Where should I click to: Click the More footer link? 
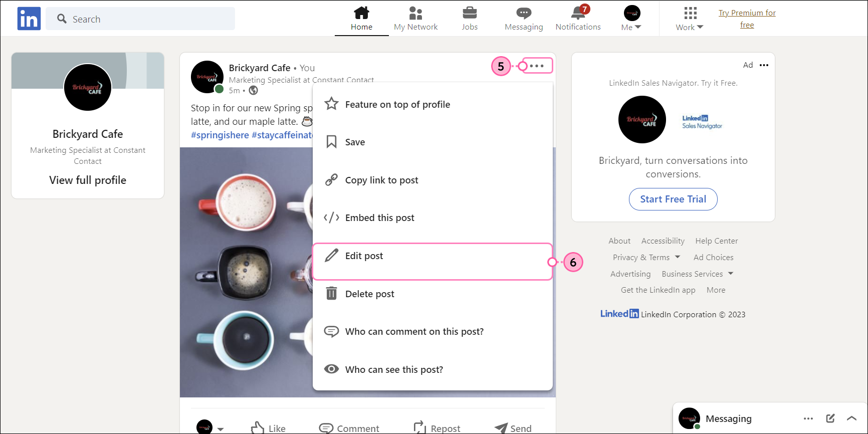click(716, 290)
